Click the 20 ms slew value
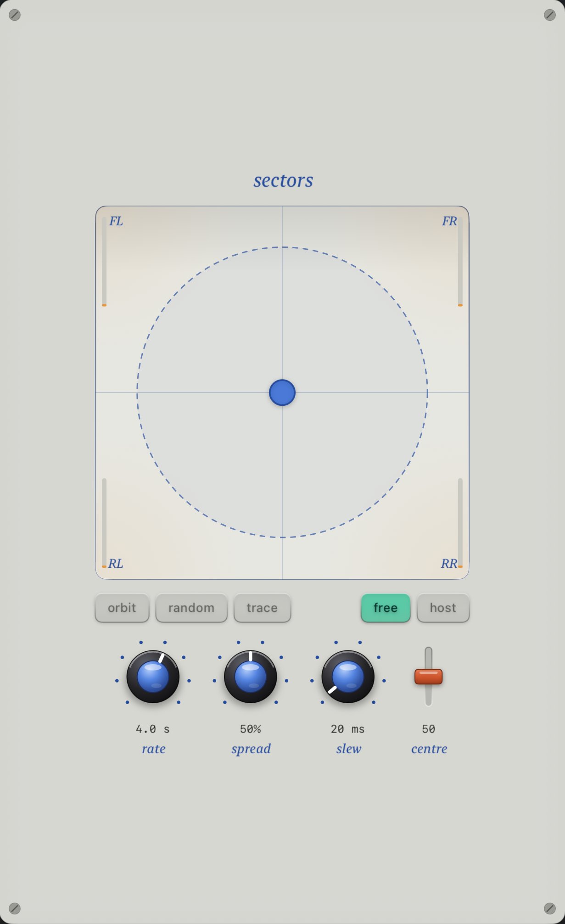 point(348,729)
